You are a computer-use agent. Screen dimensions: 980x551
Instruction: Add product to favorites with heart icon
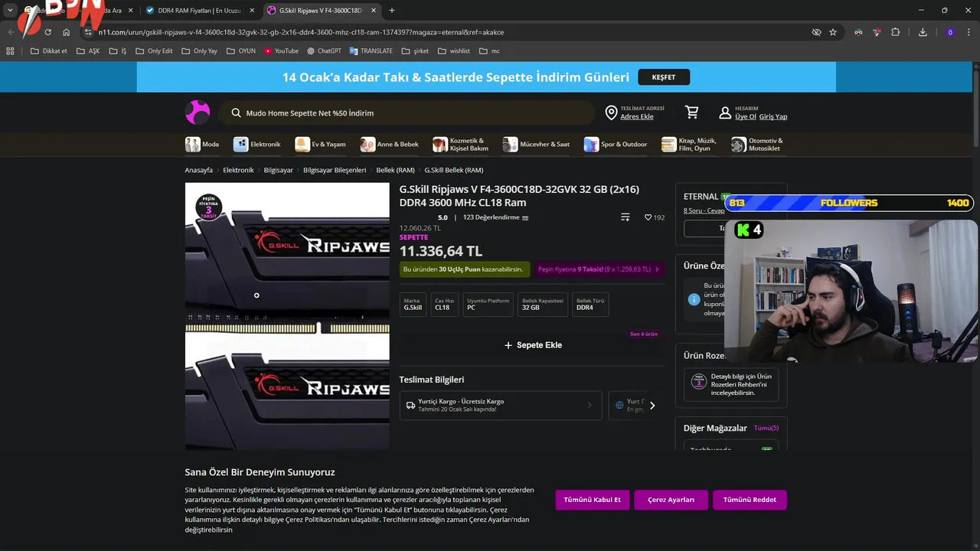[x=648, y=217]
